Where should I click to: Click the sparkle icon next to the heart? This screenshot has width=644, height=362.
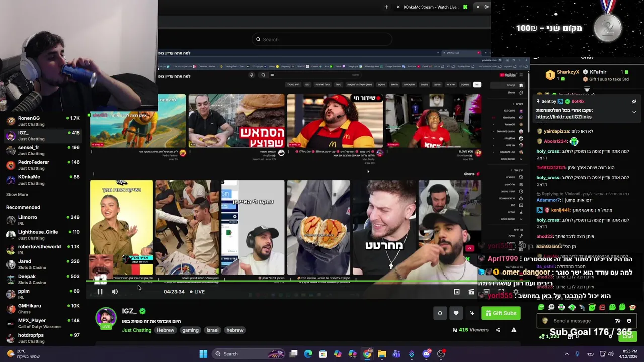coord(472,313)
